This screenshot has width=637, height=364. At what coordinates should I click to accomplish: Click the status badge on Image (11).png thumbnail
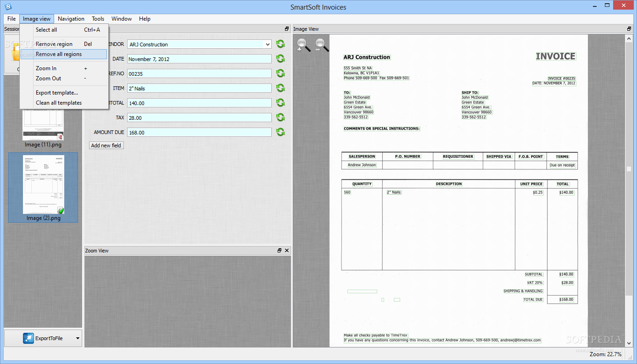coord(60,137)
